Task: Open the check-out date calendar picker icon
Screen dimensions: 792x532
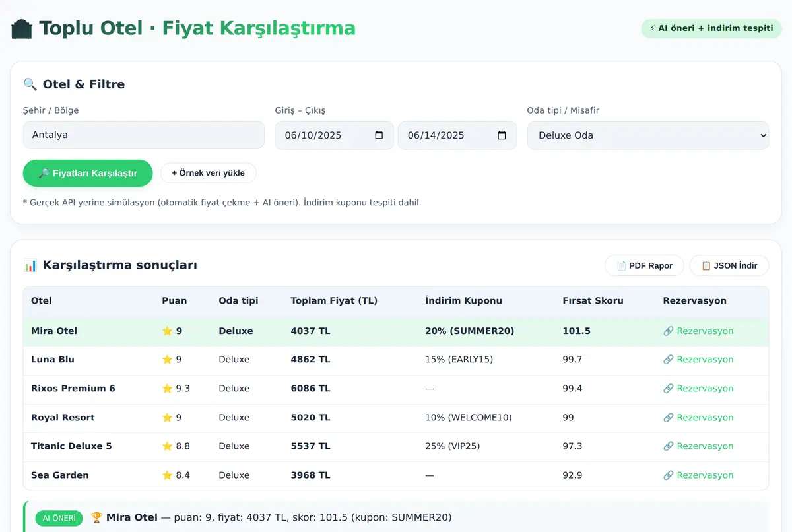Action: (502, 135)
